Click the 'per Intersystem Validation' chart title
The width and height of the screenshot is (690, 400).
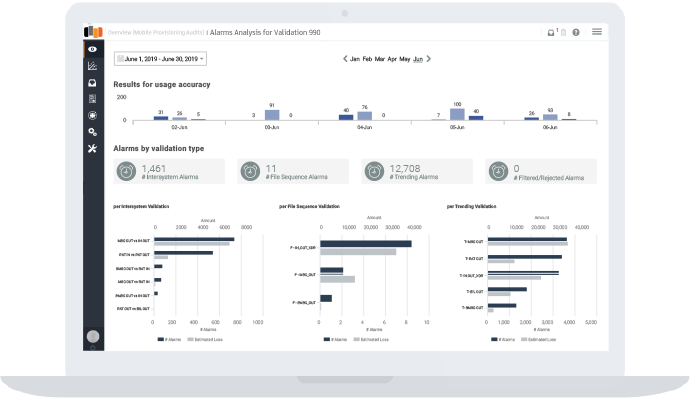click(141, 206)
